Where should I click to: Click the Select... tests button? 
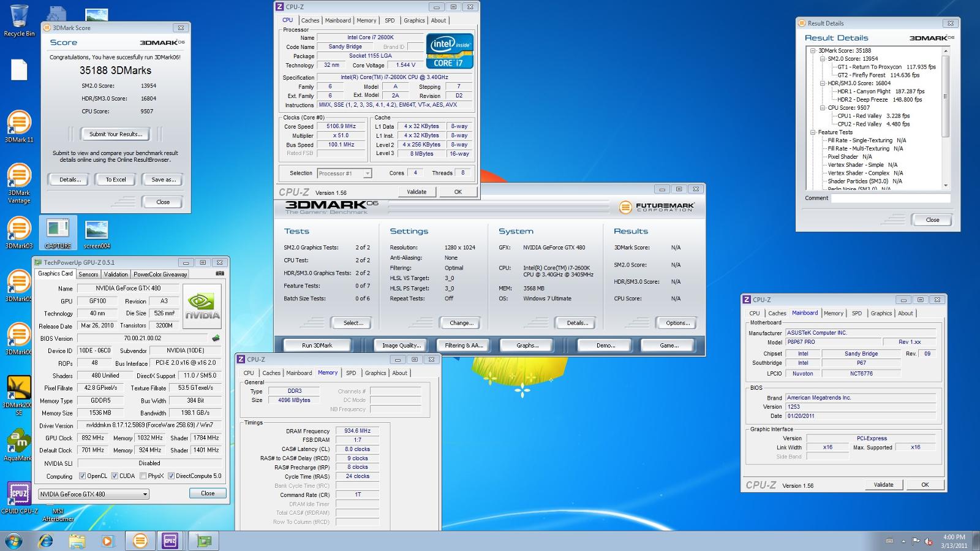click(353, 323)
